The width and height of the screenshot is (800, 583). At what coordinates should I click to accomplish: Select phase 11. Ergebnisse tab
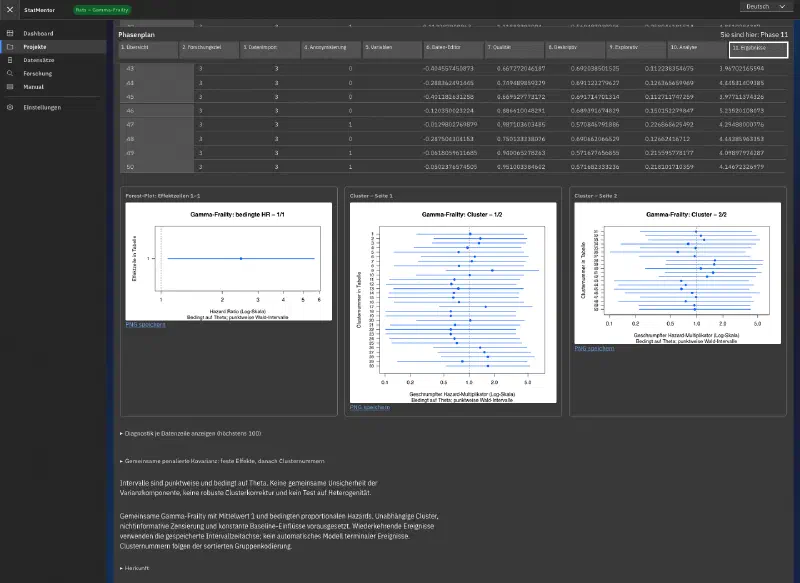pos(758,50)
